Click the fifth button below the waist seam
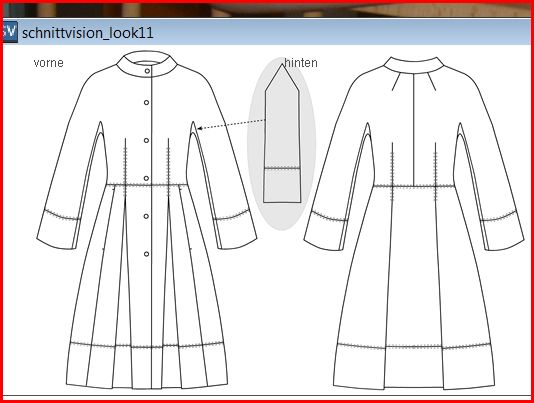 (146, 216)
